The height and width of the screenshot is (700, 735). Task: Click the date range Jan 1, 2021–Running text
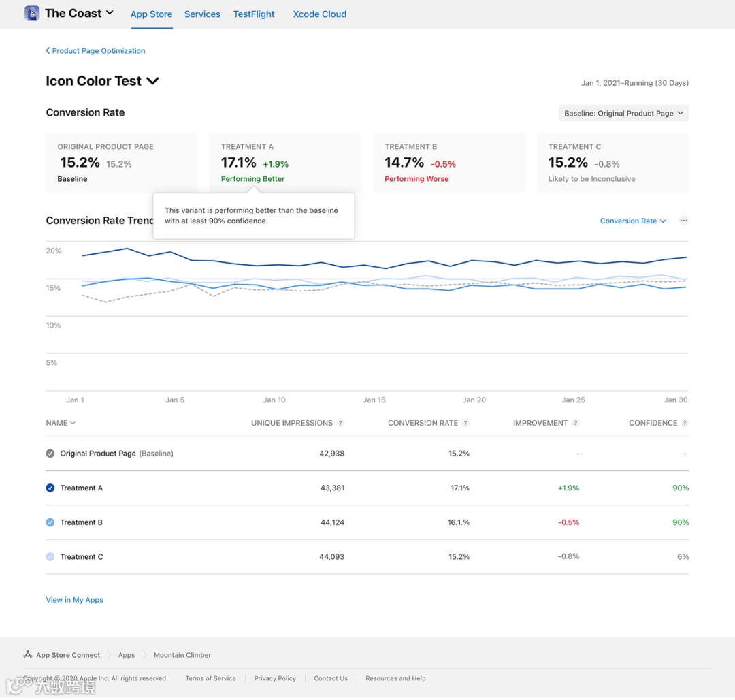(635, 83)
